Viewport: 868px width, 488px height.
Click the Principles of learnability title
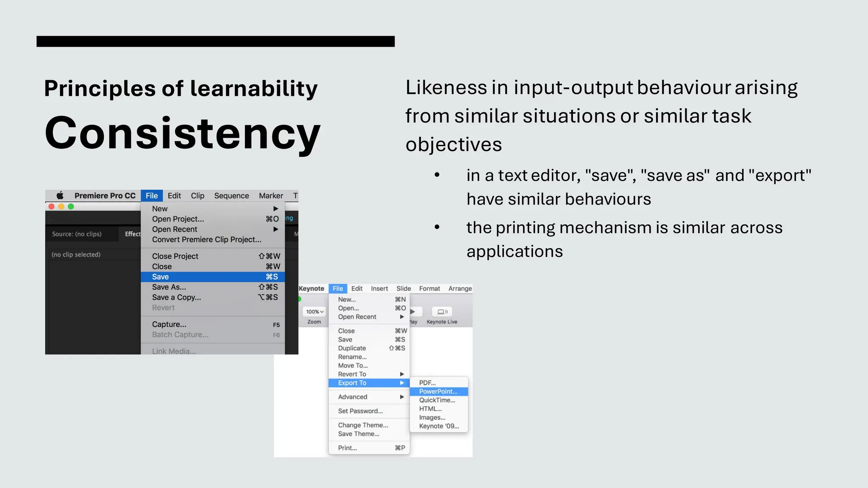click(x=181, y=89)
